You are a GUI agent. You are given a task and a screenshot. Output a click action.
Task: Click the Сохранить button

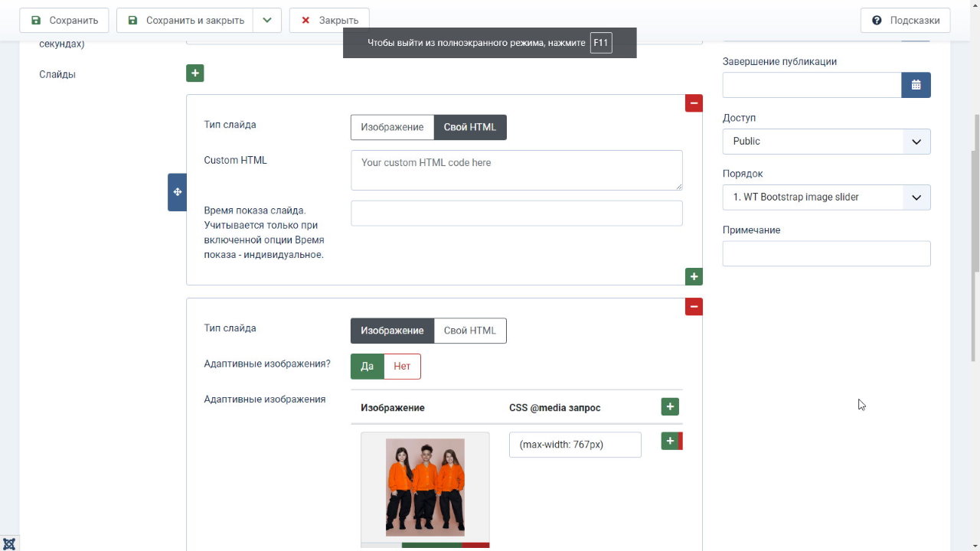coord(64,21)
